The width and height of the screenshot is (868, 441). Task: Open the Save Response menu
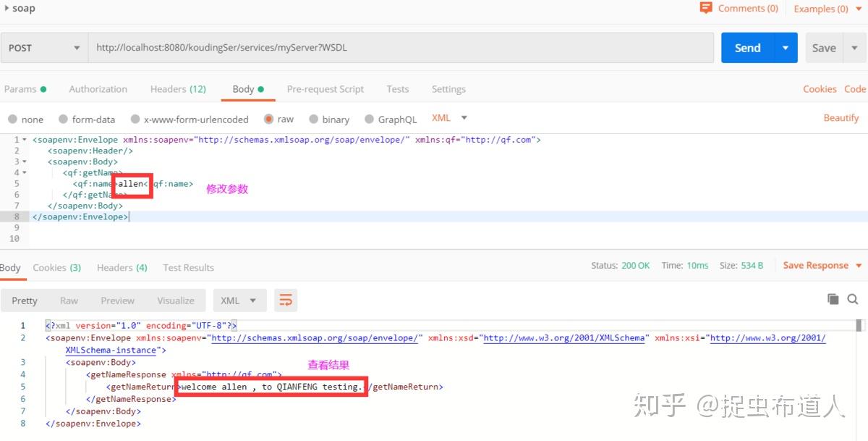tap(816, 265)
